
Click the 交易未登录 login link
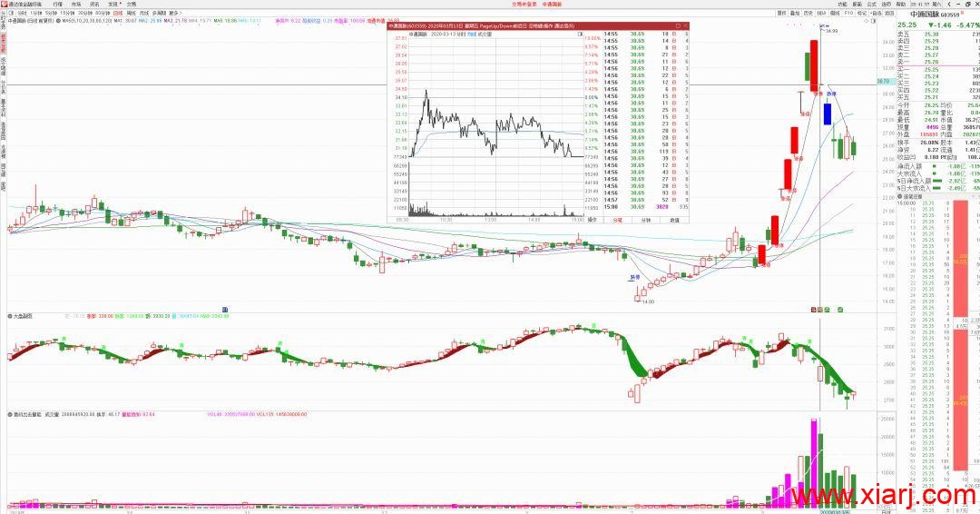[x=524, y=4]
